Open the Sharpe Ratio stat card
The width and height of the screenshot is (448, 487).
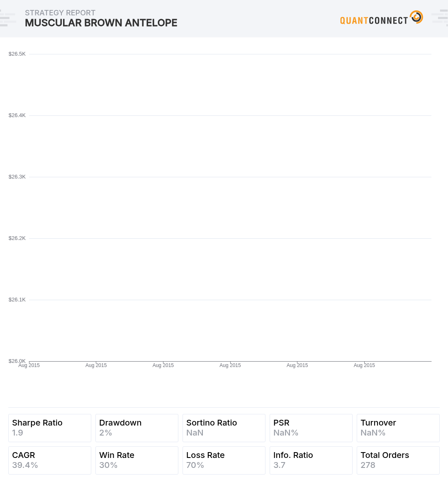[50, 428]
